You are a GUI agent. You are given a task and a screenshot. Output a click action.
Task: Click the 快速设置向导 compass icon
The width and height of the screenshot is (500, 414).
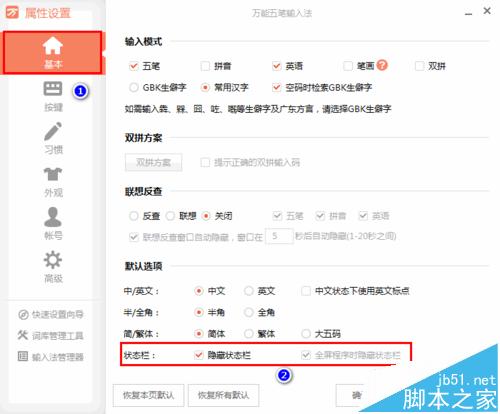[23, 314]
